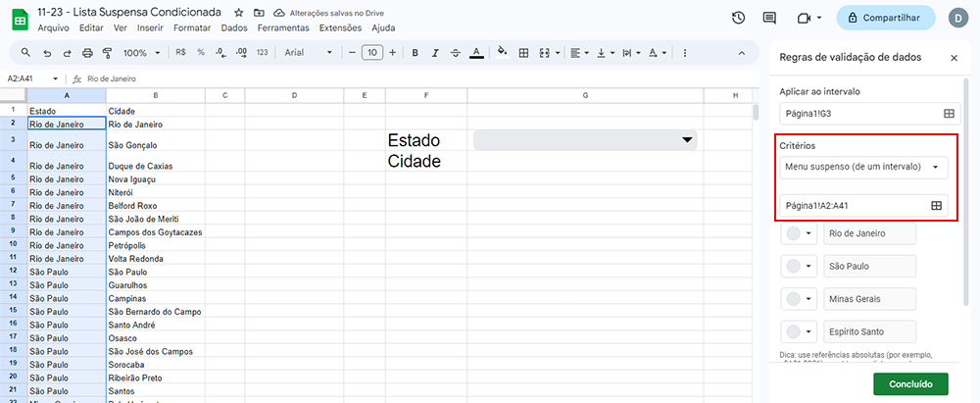The width and height of the screenshot is (980, 403).
Task: Increase font size with plus
Action: pyautogui.click(x=393, y=53)
